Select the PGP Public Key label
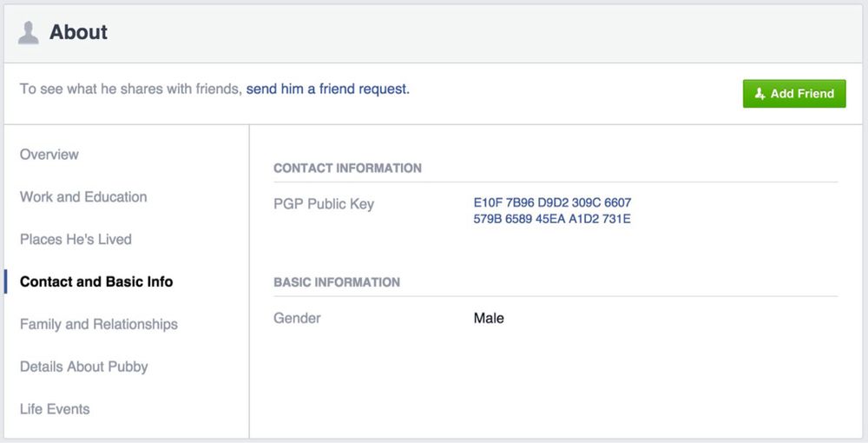868x443 pixels. [324, 205]
